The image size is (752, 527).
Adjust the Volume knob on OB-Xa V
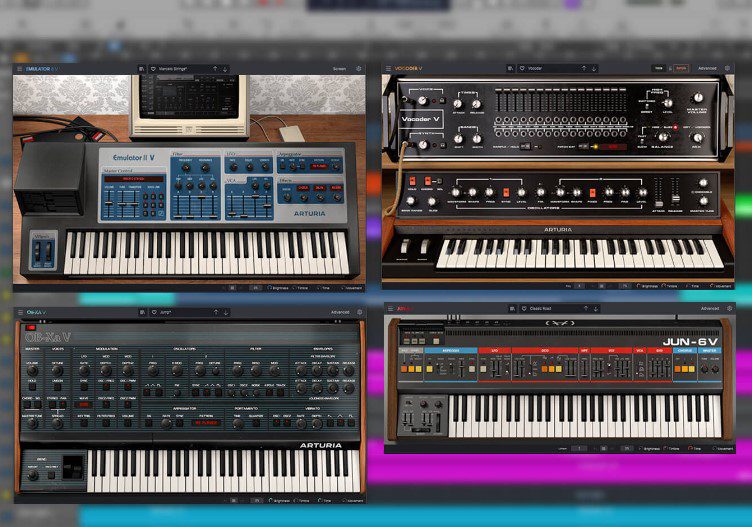[x=32, y=371]
